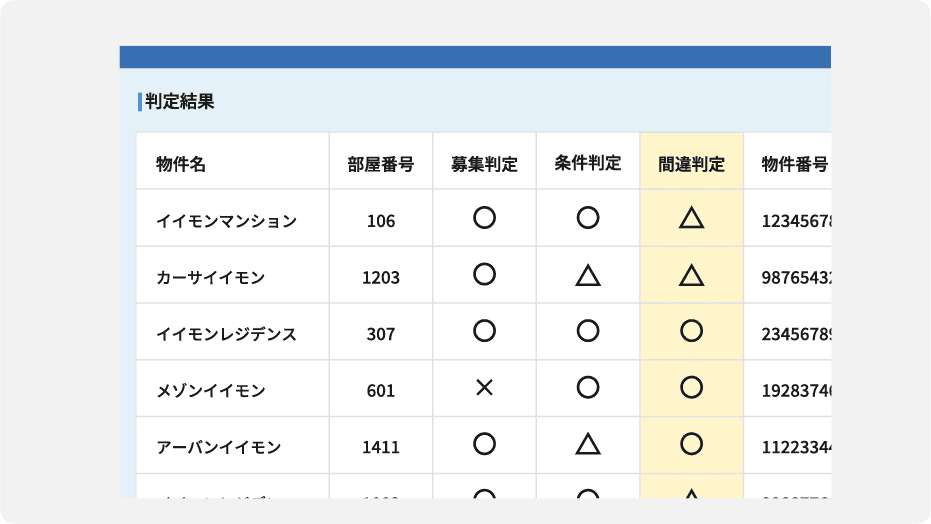Select the 物件名 column header

click(x=181, y=164)
